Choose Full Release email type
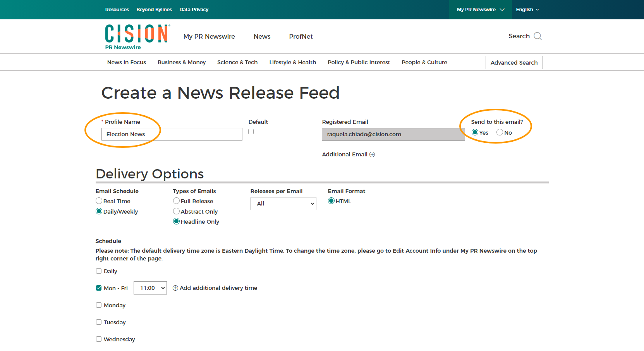 (177, 201)
